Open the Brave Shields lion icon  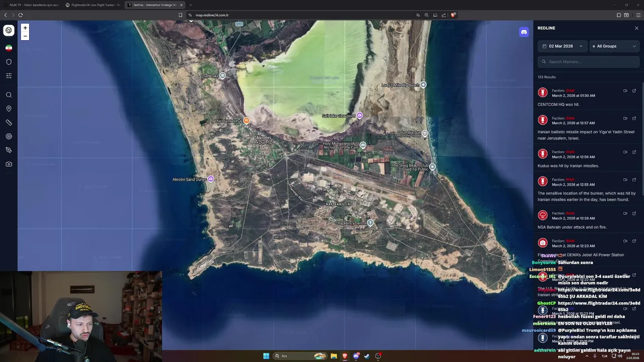point(453,15)
